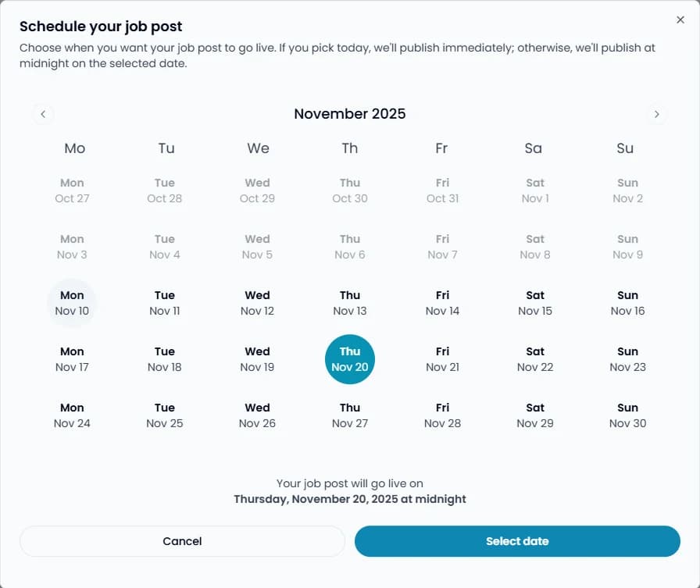Navigate to the previous month
The image size is (700, 588).
click(43, 114)
